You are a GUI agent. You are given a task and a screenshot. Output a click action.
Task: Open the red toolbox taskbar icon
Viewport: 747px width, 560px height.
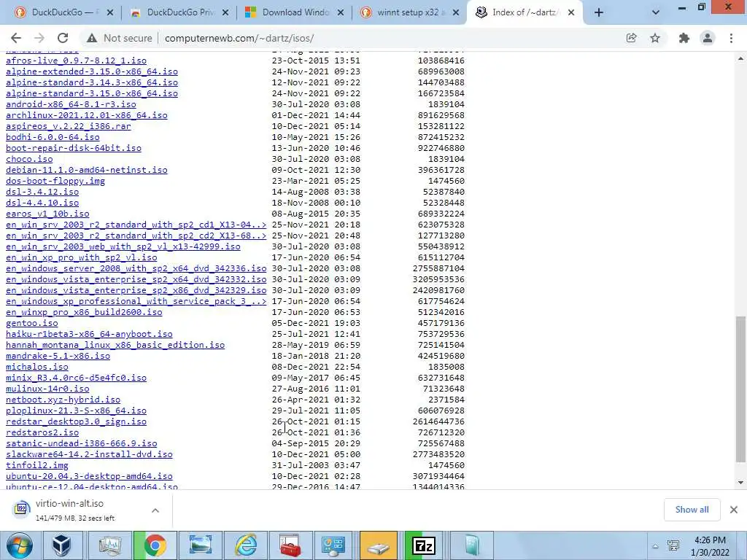point(290,545)
